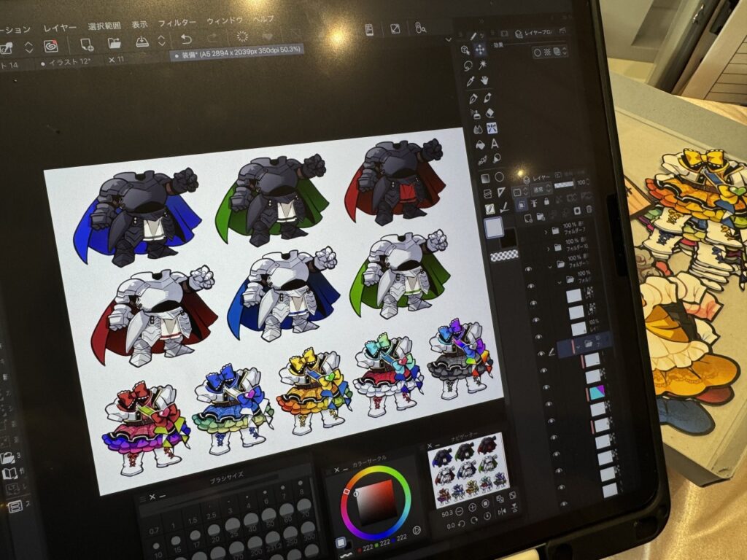Pick the Text tool
Screen dimensions: 747x560
click(x=495, y=143)
